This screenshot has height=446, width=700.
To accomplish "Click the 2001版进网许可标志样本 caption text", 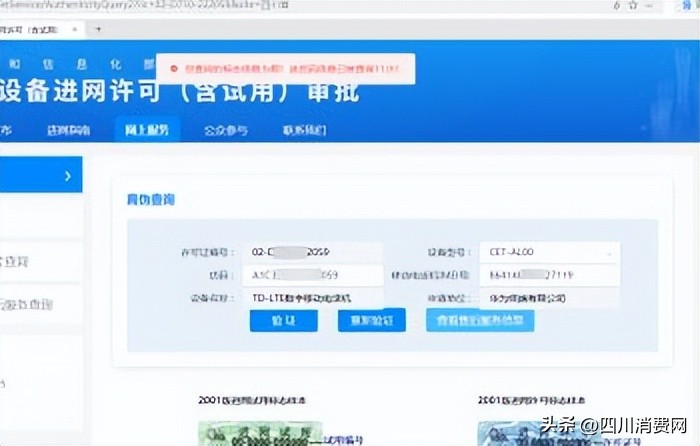I will coord(531,400).
